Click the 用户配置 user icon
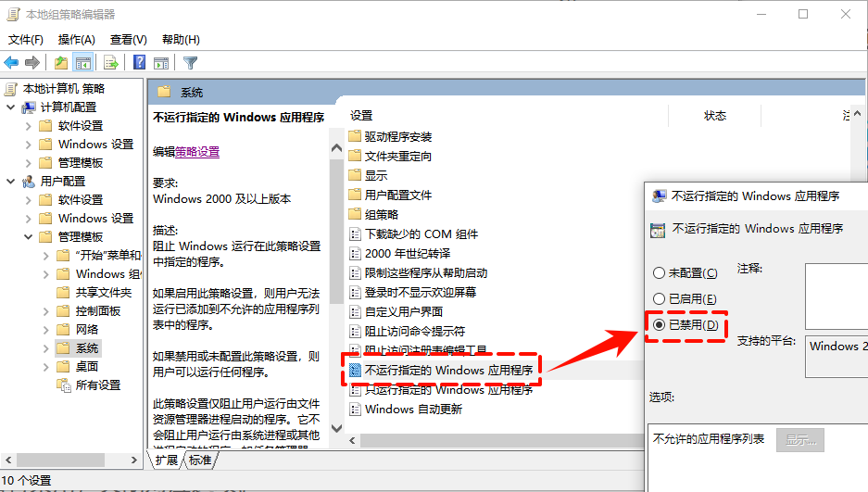The width and height of the screenshot is (868, 492). (x=29, y=182)
